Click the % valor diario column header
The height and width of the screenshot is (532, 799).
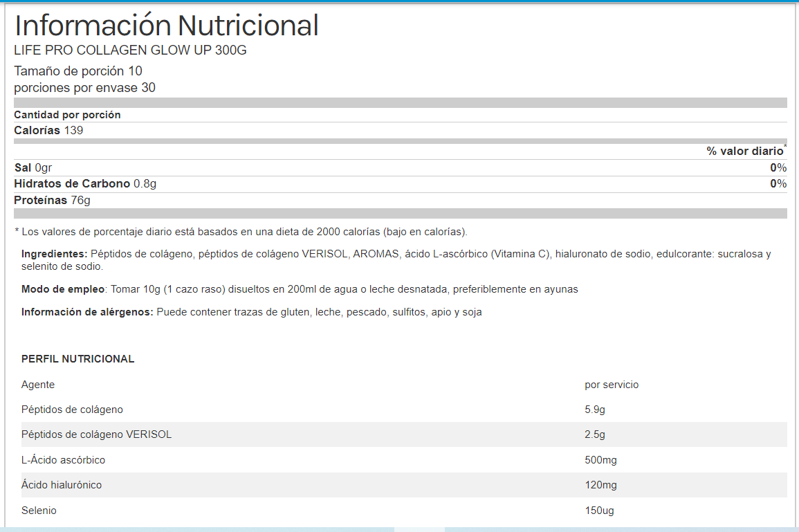click(x=744, y=151)
